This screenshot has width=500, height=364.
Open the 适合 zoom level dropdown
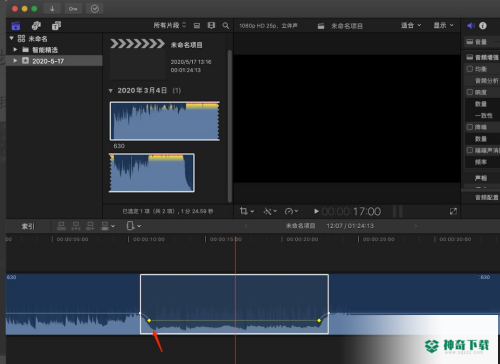tap(411, 25)
